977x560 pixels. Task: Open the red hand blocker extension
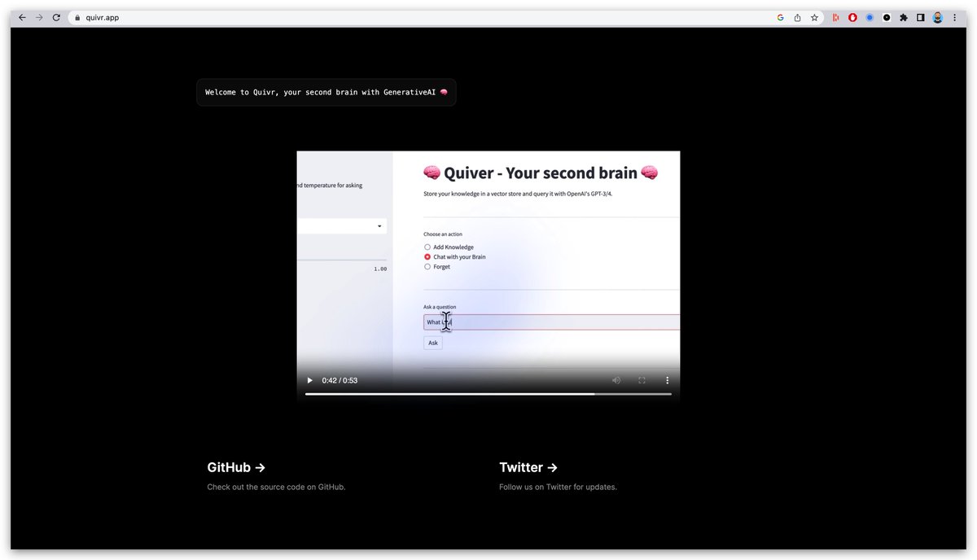click(x=852, y=17)
